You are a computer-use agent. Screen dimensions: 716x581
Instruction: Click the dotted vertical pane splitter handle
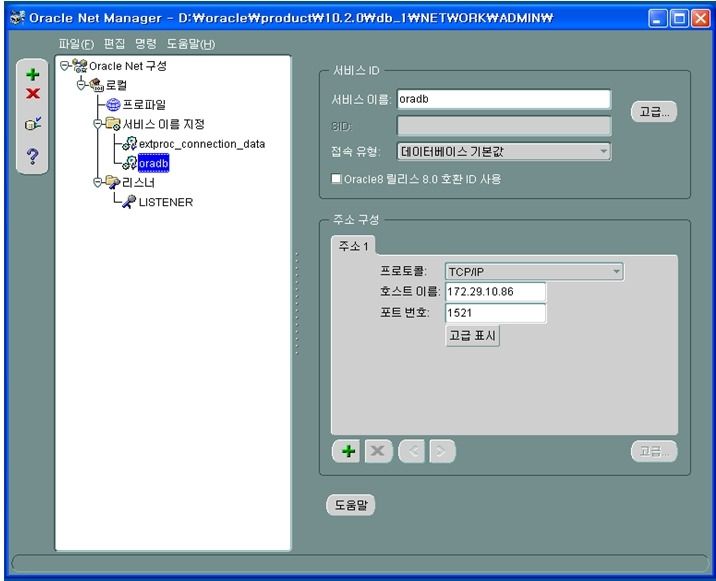click(x=297, y=303)
